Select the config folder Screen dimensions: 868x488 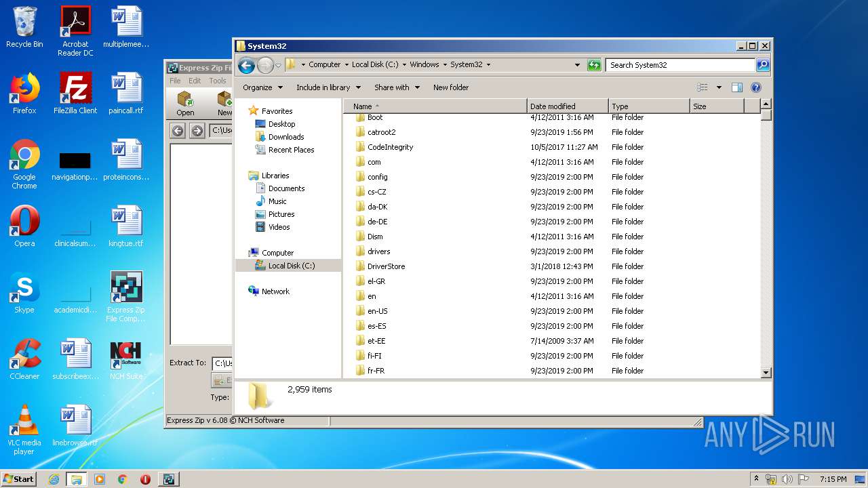(x=377, y=177)
